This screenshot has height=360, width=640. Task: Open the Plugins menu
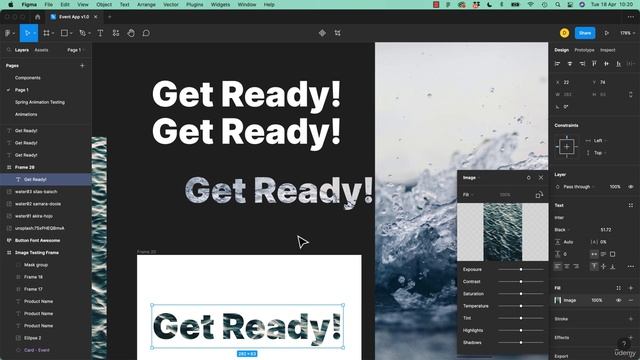[194, 4]
